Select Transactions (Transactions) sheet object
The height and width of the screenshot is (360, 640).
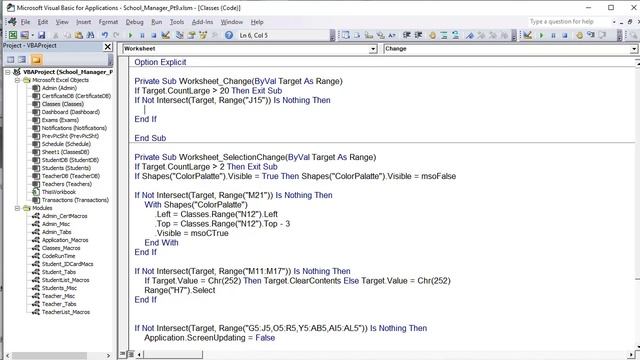click(75, 200)
